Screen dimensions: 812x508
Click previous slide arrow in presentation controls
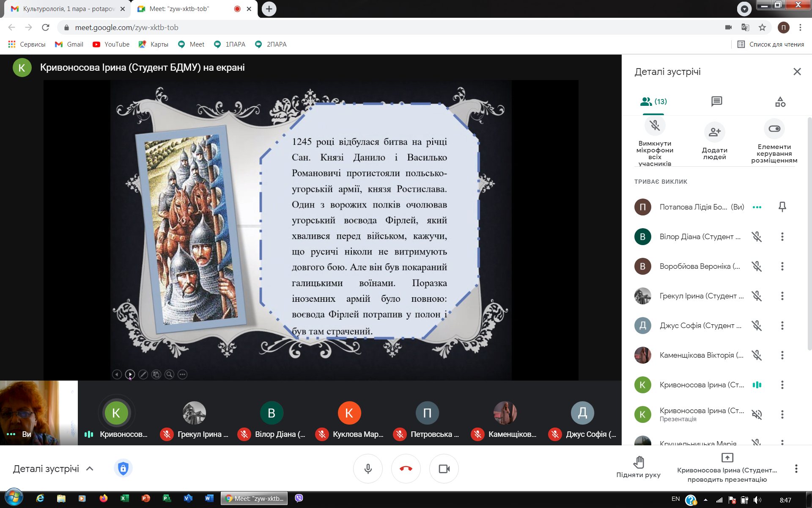coord(117,375)
